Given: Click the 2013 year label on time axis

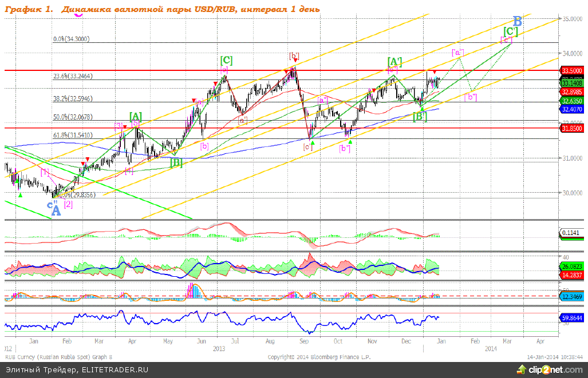Looking at the screenshot, I should tap(219, 348).
